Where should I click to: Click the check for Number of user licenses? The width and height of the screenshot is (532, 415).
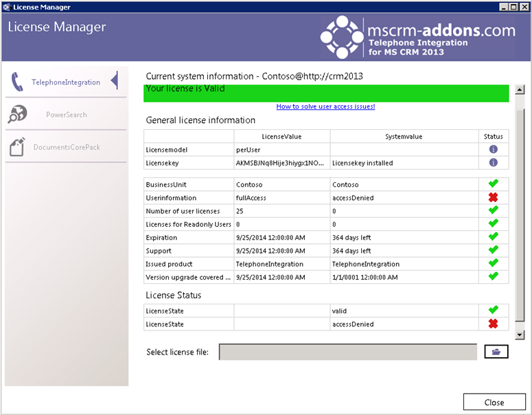[494, 210]
